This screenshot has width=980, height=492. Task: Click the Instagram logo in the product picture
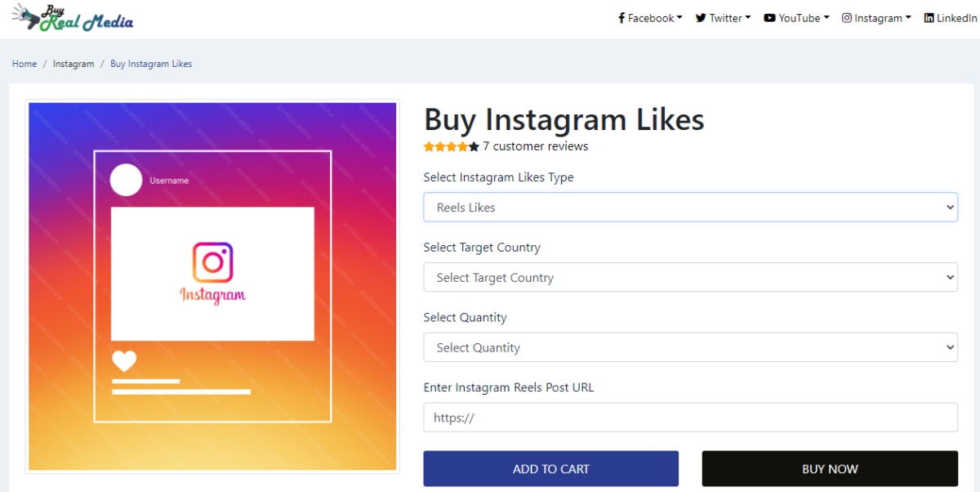tap(212, 273)
